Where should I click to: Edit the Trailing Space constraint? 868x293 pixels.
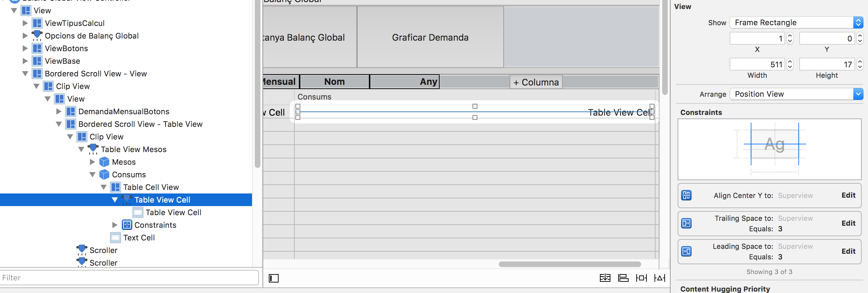coord(848,223)
